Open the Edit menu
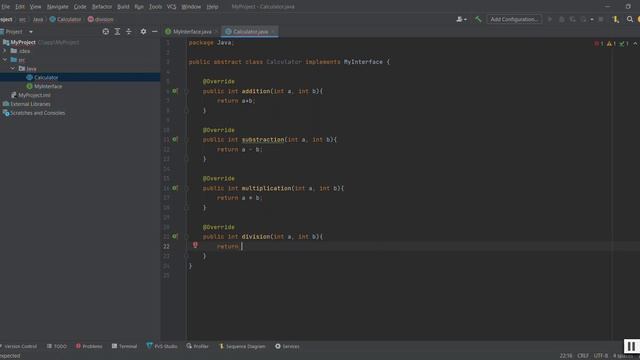The height and width of the screenshot is (360, 640). 20,7
